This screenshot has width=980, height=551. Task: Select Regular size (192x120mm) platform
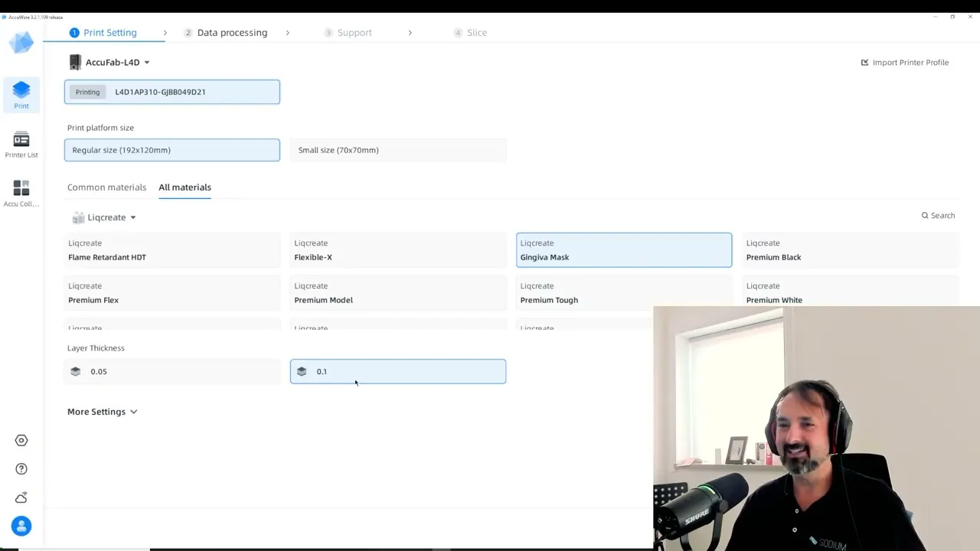pyautogui.click(x=172, y=150)
